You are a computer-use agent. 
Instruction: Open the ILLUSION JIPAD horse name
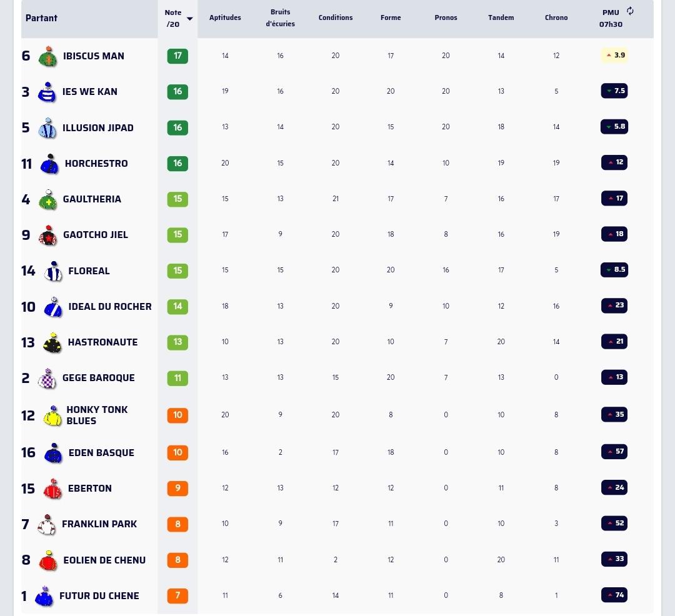click(97, 127)
